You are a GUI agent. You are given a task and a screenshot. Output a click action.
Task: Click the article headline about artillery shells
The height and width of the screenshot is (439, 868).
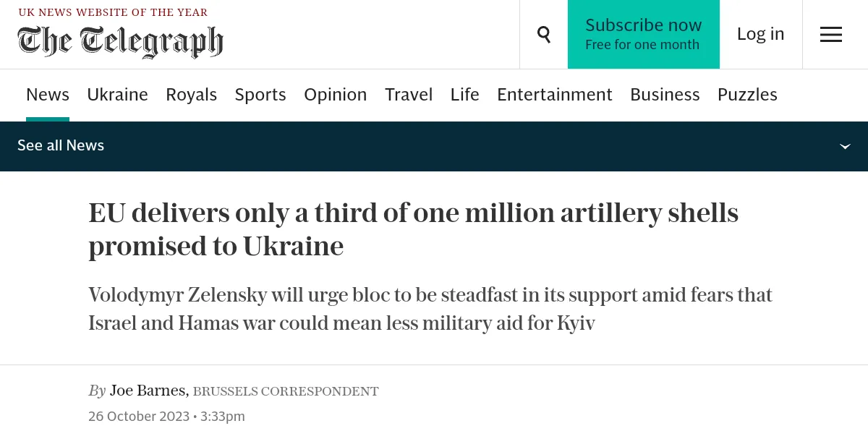click(413, 229)
